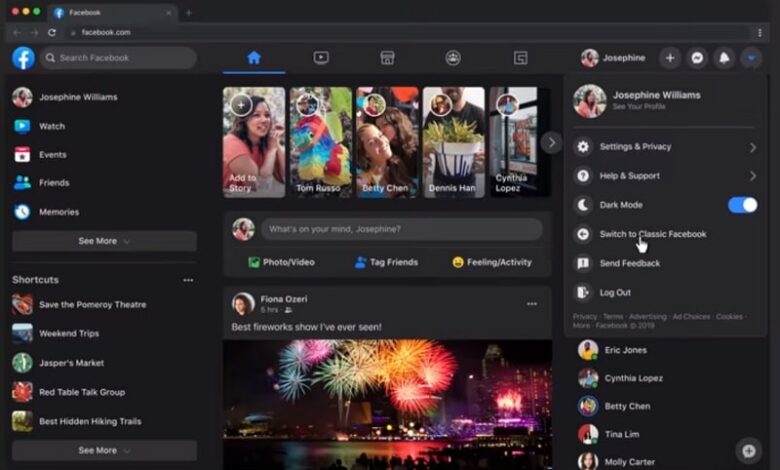Open the fireworks photo in post
Image resolution: width=780 pixels, height=470 pixels.
388,404
